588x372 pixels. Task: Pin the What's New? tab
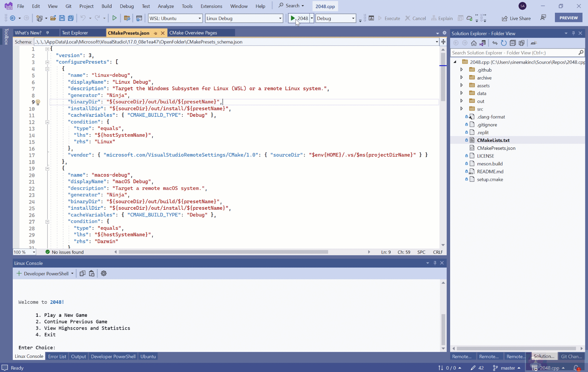(x=48, y=32)
